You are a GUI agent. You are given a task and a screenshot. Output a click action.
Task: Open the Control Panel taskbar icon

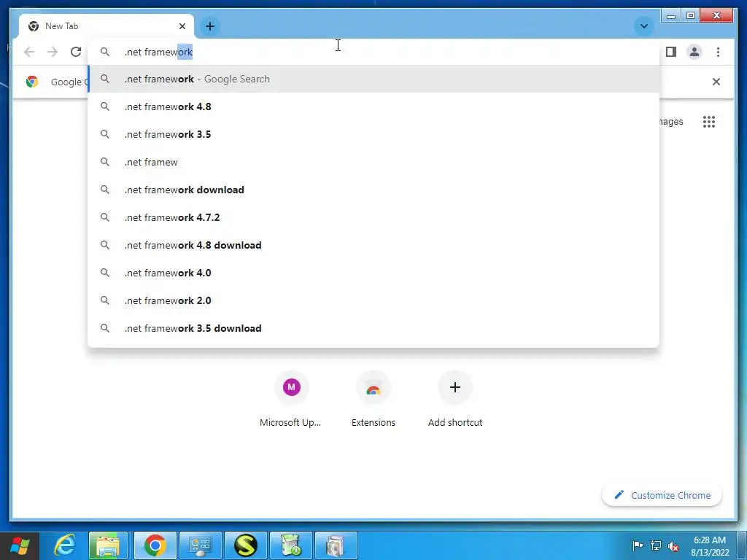pyautogui.click(x=200, y=545)
